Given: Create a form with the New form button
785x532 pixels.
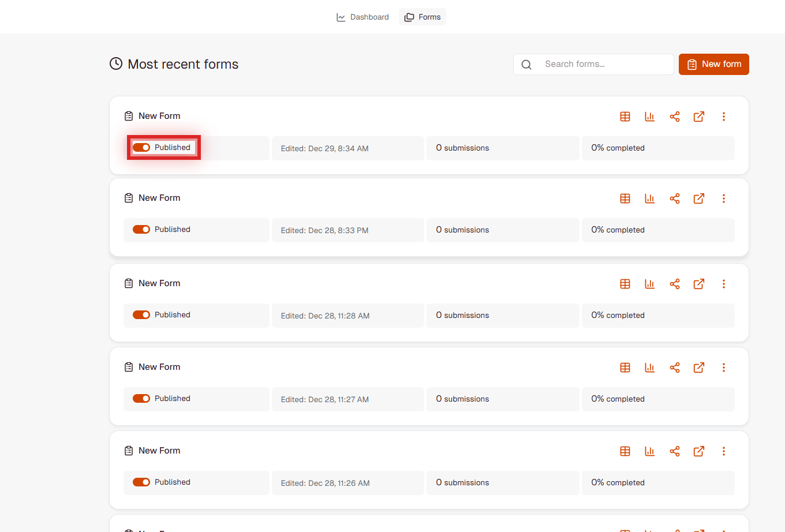Looking at the screenshot, I should (x=713, y=64).
